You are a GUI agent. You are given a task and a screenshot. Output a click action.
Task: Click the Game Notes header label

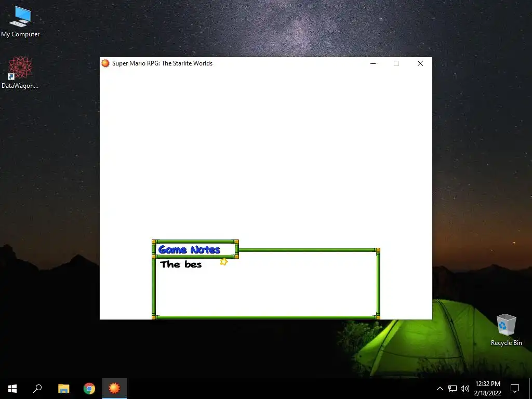point(189,250)
